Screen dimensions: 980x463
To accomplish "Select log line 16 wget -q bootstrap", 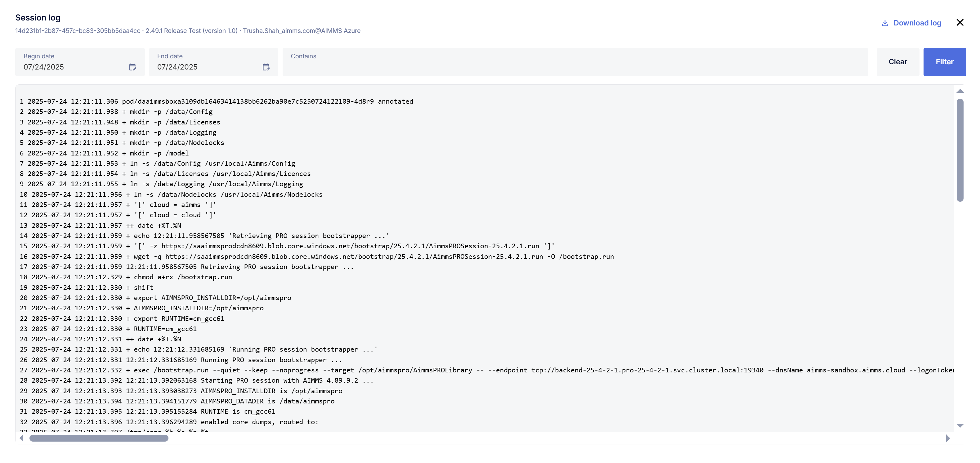I will point(317,257).
